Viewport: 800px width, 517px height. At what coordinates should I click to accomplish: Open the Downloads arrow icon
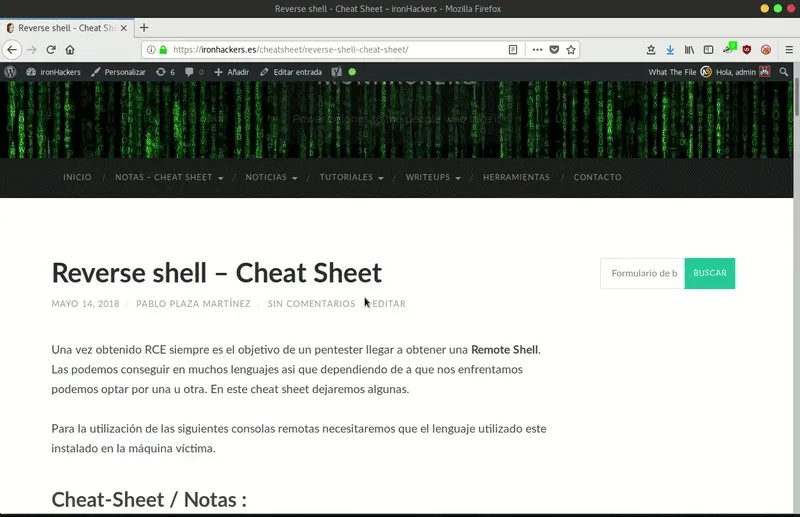(670, 49)
